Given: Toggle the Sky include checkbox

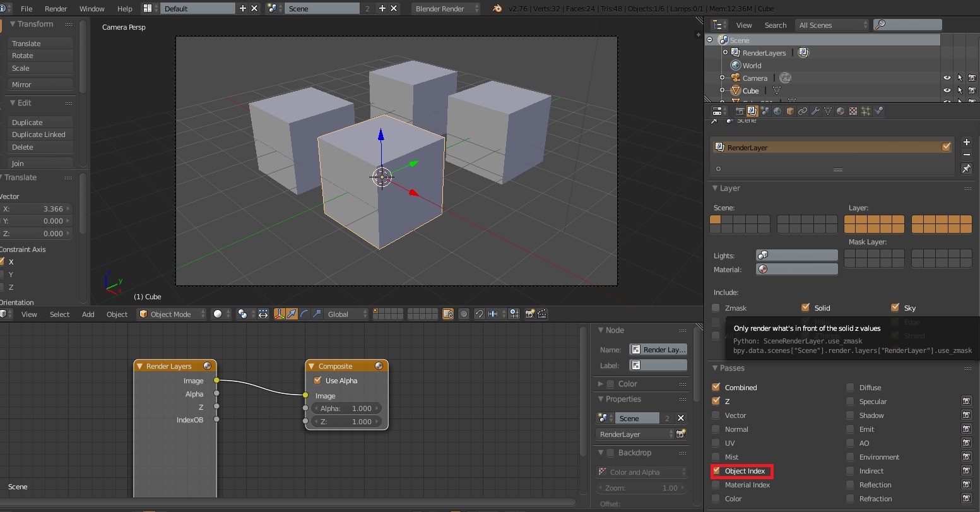Looking at the screenshot, I should (x=895, y=307).
